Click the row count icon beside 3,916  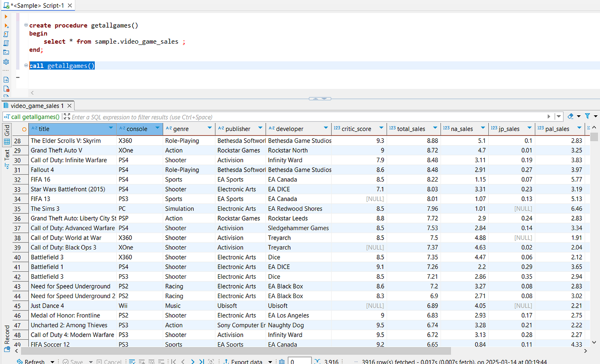coord(317,362)
